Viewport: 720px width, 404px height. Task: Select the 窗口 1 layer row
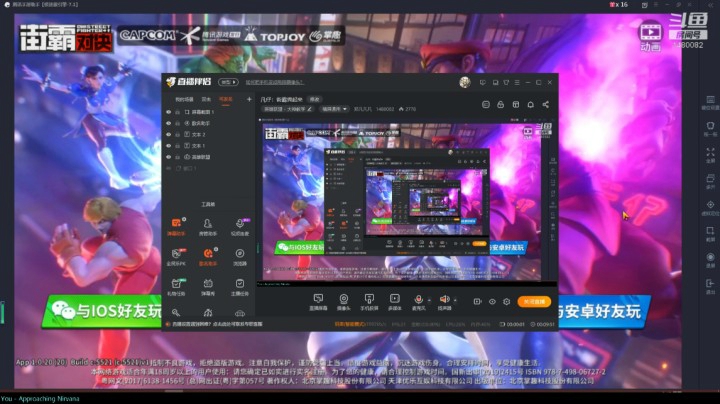point(208,168)
